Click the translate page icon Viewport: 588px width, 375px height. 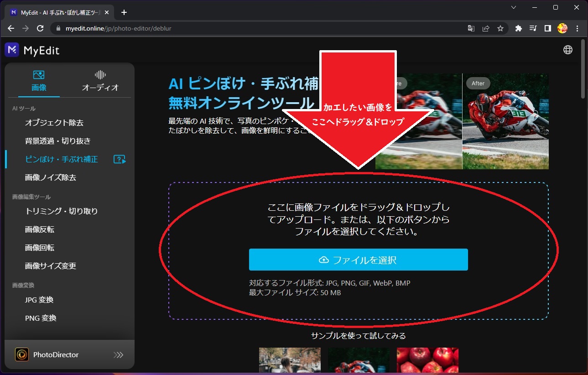(471, 28)
